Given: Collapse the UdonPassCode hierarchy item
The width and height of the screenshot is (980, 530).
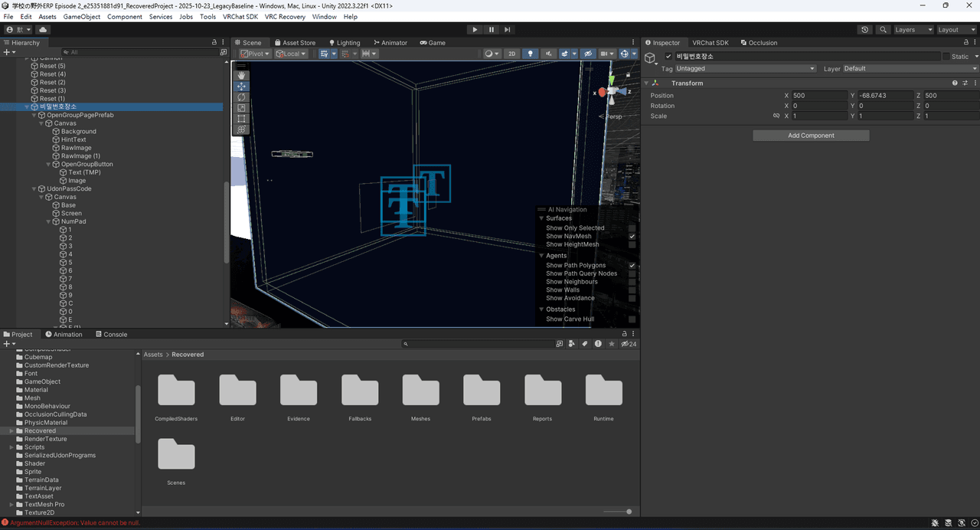Looking at the screenshot, I should 34,188.
